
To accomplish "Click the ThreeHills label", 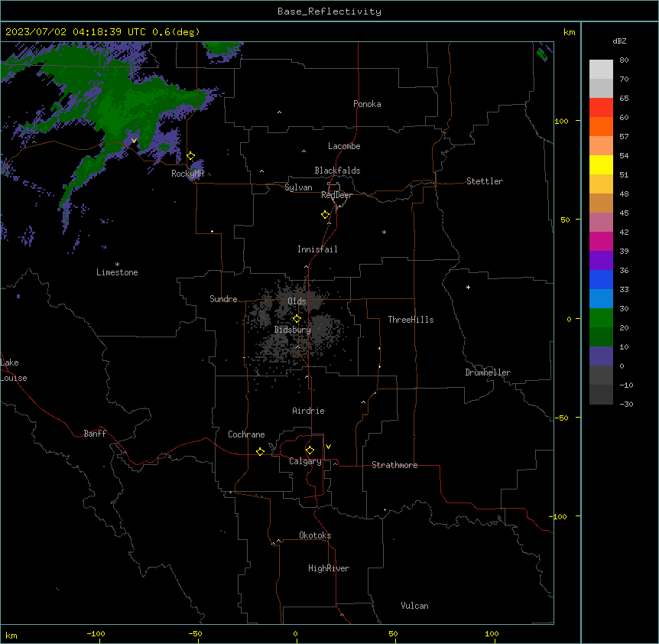I will [x=411, y=320].
